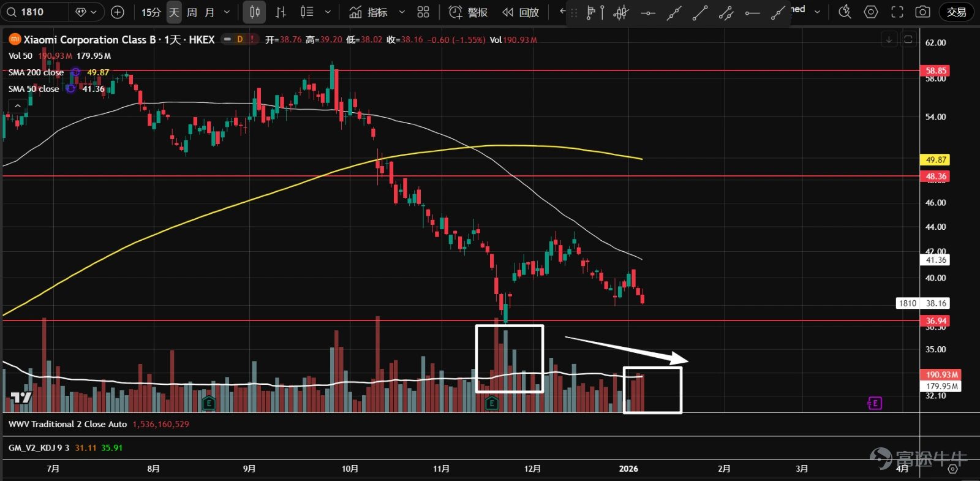Expand the indicators favorites dropdown

[402, 12]
